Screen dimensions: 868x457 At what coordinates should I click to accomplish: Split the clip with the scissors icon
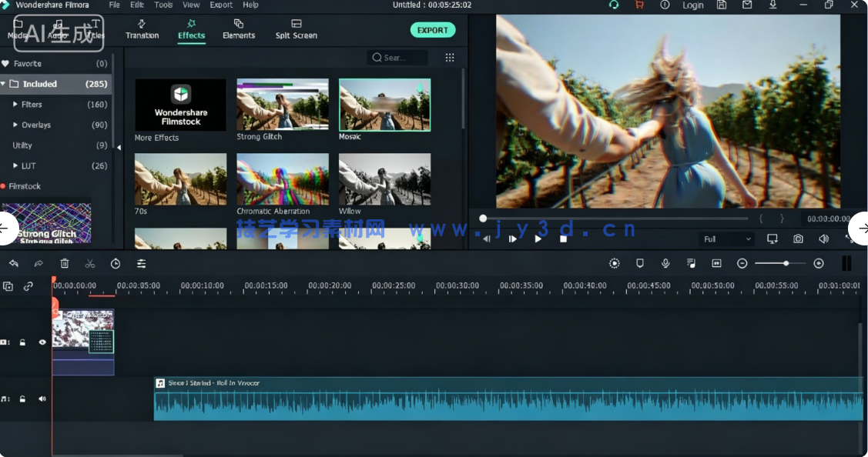(89, 263)
